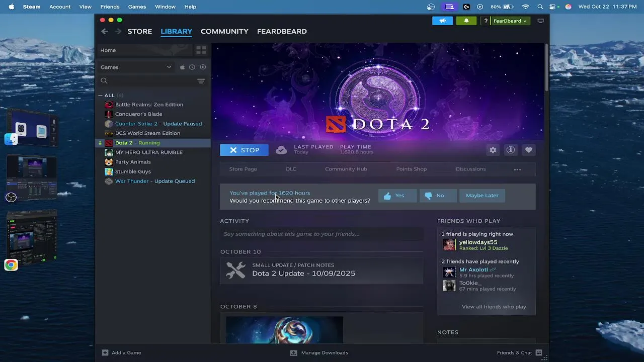This screenshot has height=362, width=644.
Task: Click Add a Game
Action: click(x=121, y=353)
